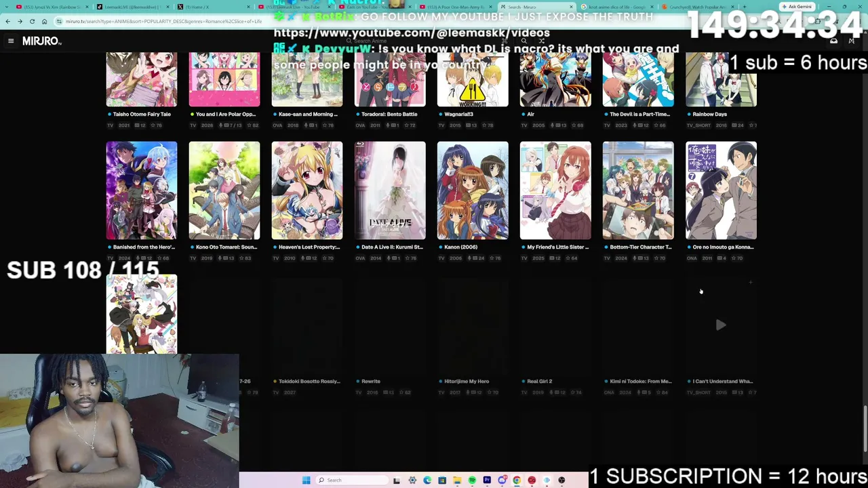Go to the MIRJRO home logo

click(x=42, y=41)
